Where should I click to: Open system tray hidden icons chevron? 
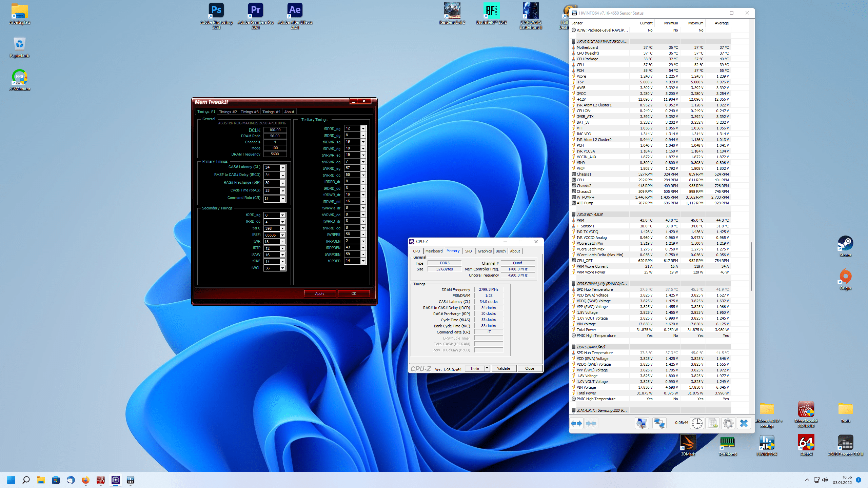pos(807,480)
